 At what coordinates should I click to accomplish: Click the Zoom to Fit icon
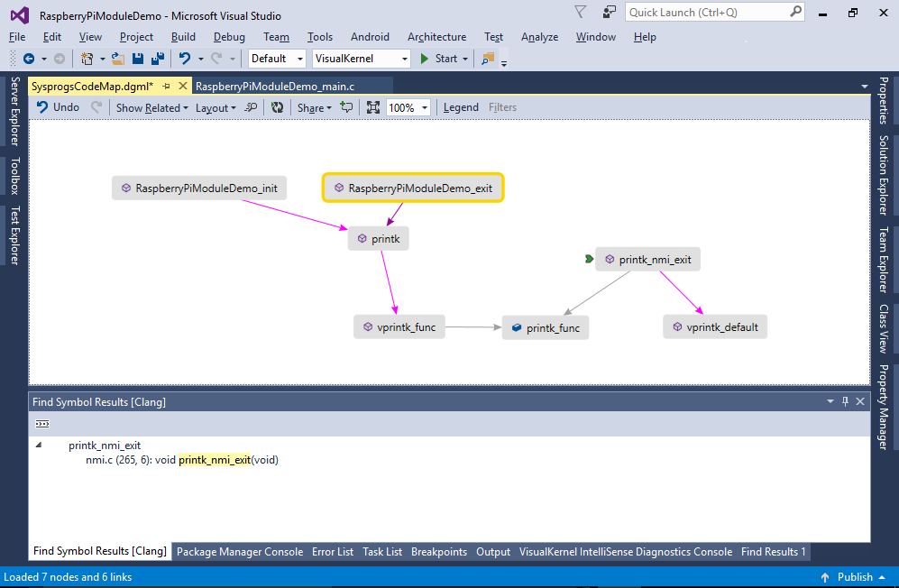pyautogui.click(x=373, y=107)
